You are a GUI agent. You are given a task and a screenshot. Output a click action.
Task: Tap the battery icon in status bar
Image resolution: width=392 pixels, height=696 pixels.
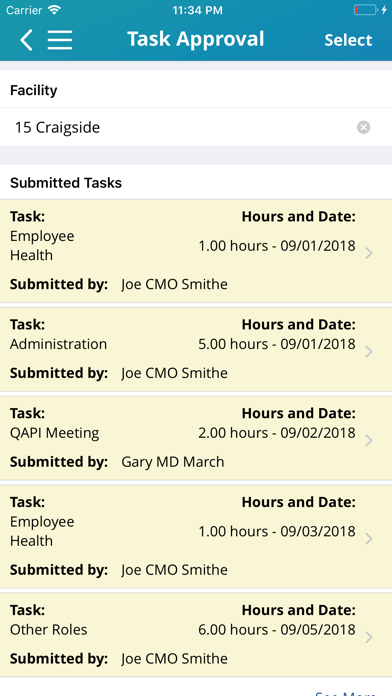click(x=366, y=10)
